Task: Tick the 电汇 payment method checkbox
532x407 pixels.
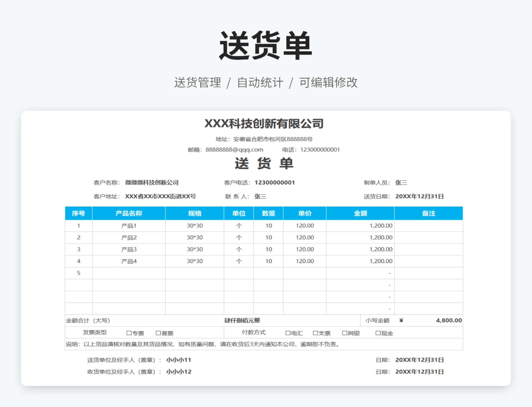Action: pos(288,333)
